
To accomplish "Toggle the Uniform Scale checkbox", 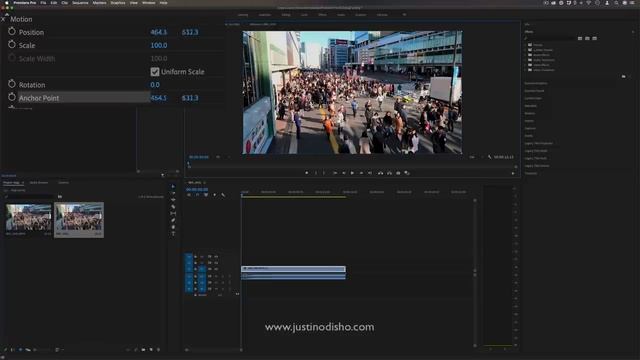I will point(155,72).
